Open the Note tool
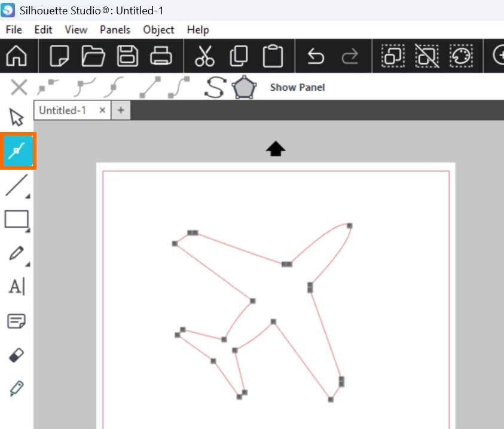Image resolution: width=504 pixels, height=429 pixels. pyautogui.click(x=17, y=321)
